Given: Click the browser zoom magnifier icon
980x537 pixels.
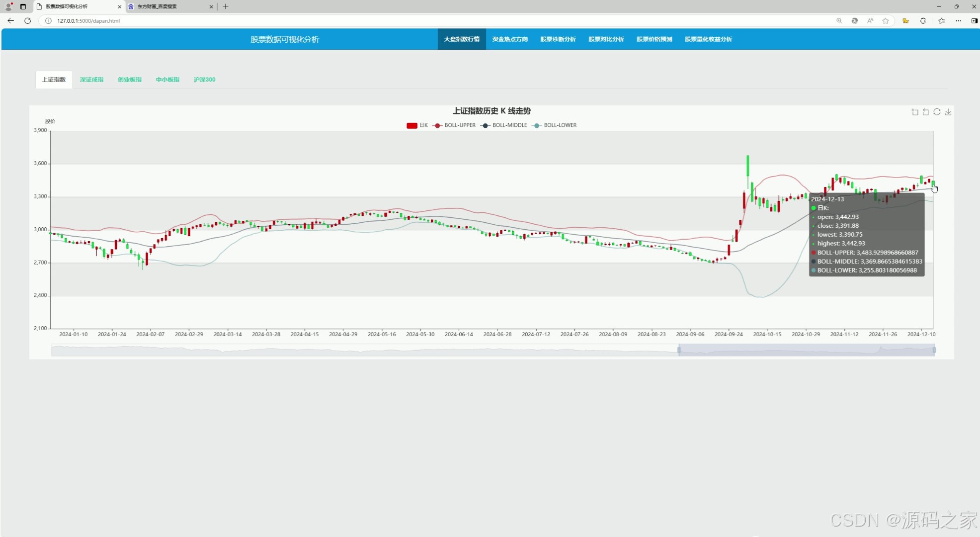Looking at the screenshot, I should [839, 21].
